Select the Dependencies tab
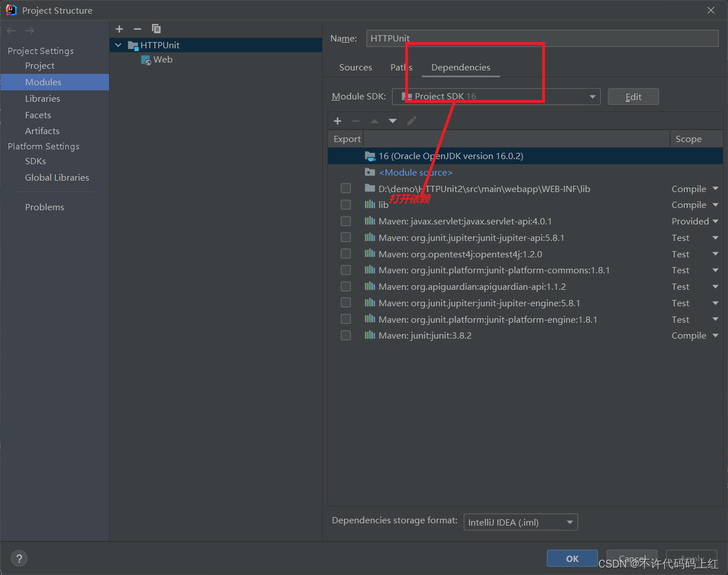The height and width of the screenshot is (575, 728). click(461, 67)
